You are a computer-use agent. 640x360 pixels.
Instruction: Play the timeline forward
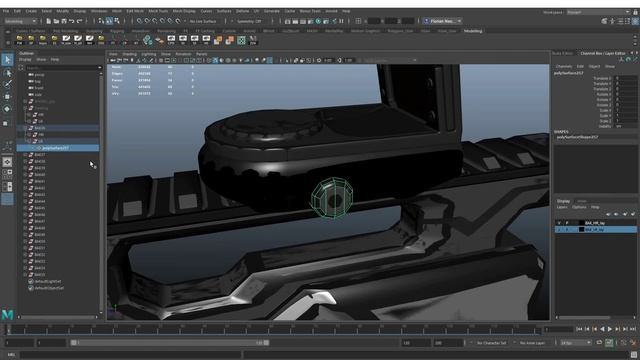tap(610, 329)
